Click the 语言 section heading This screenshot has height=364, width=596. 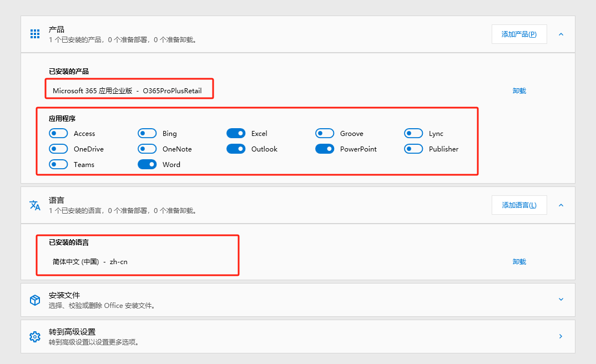point(57,200)
